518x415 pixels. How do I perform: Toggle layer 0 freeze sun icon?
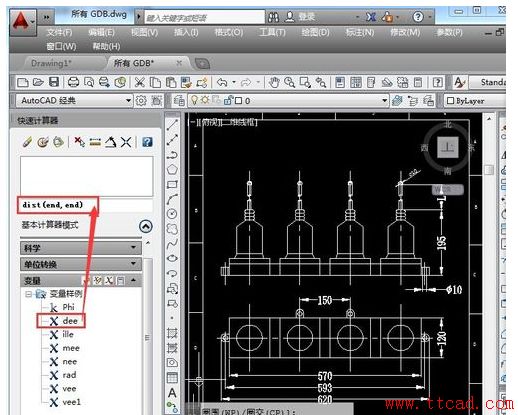click(205, 100)
